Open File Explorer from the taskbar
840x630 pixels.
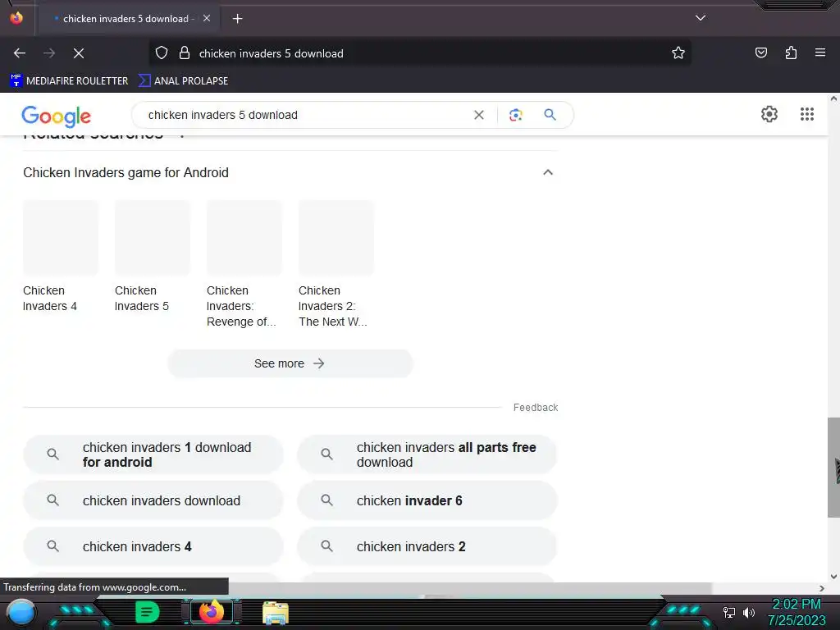(276, 612)
